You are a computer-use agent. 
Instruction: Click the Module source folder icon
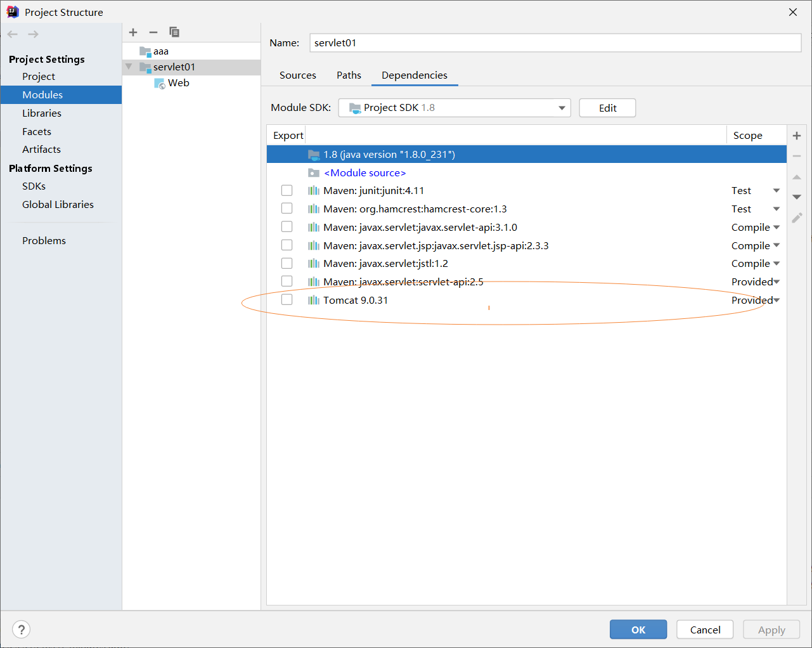coord(314,173)
